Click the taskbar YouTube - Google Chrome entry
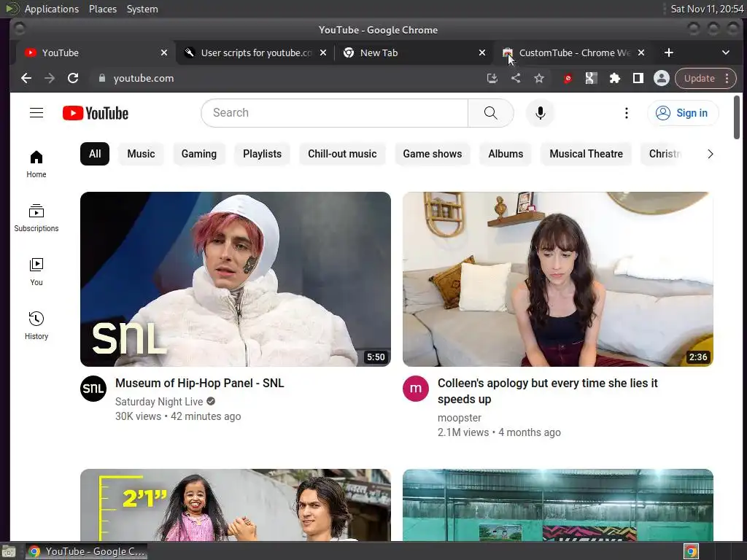This screenshot has height=560, width=747. 86,551
